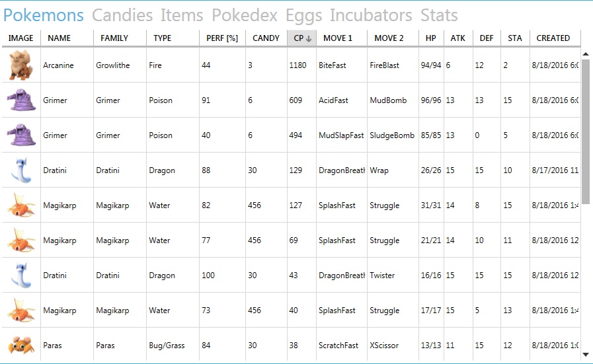Click the vertical scrollbar thumb

pos(586,131)
